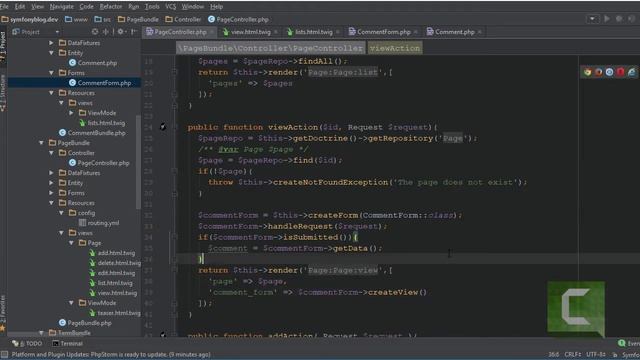
Task: Switch to the view.html.twig editor tab
Action: (251, 32)
